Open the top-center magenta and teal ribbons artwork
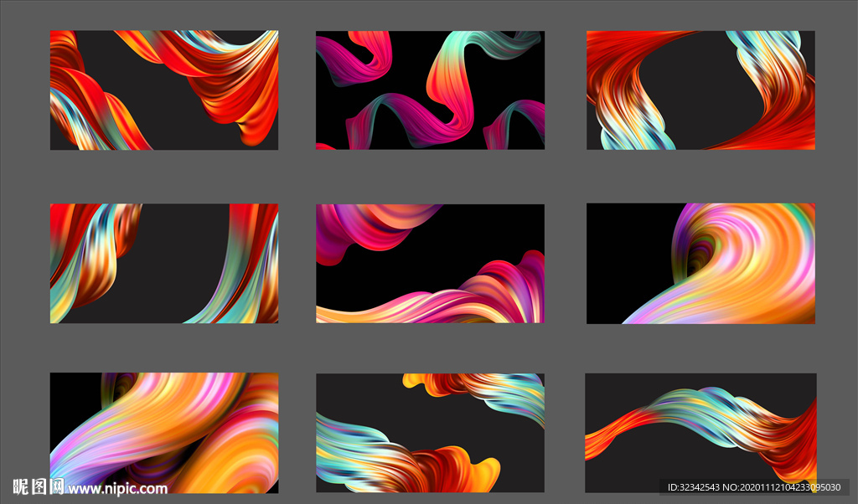 click(430, 90)
